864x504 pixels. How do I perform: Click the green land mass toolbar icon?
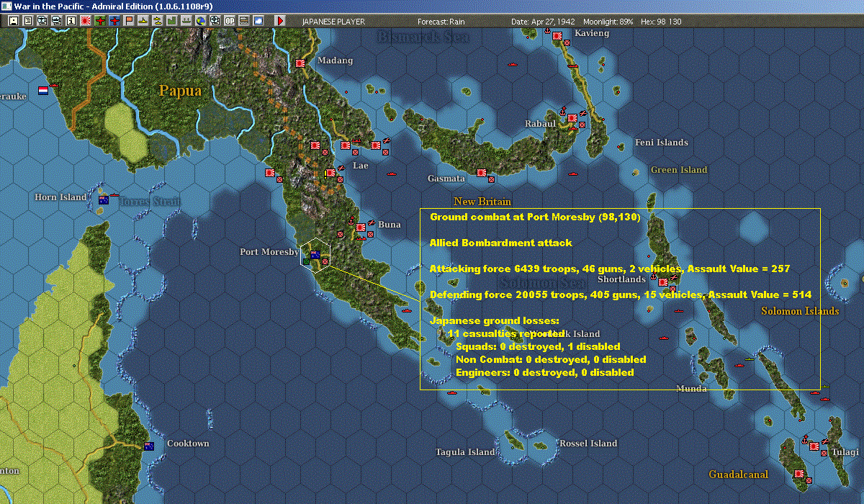(x=171, y=21)
